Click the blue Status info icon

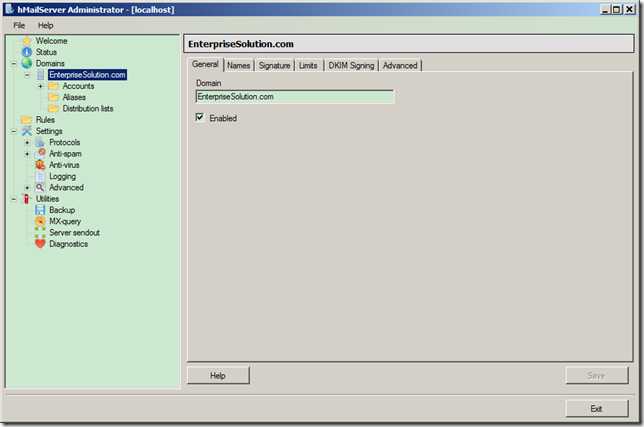(27, 52)
